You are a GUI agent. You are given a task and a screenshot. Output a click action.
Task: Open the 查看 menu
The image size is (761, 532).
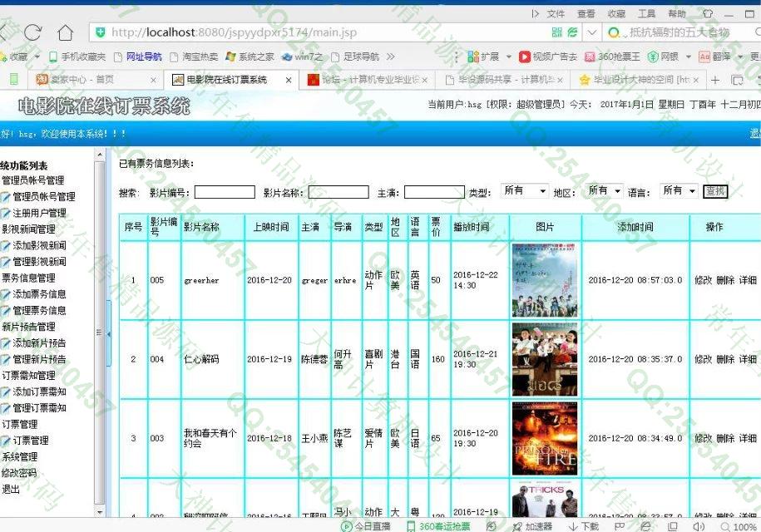coord(586,13)
